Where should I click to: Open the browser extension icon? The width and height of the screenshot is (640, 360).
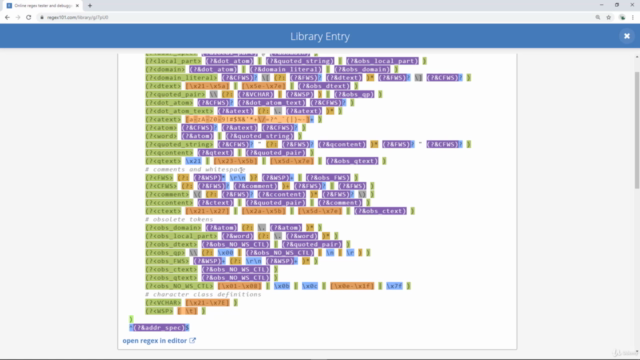pyautogui.click(x=622, y=18)
